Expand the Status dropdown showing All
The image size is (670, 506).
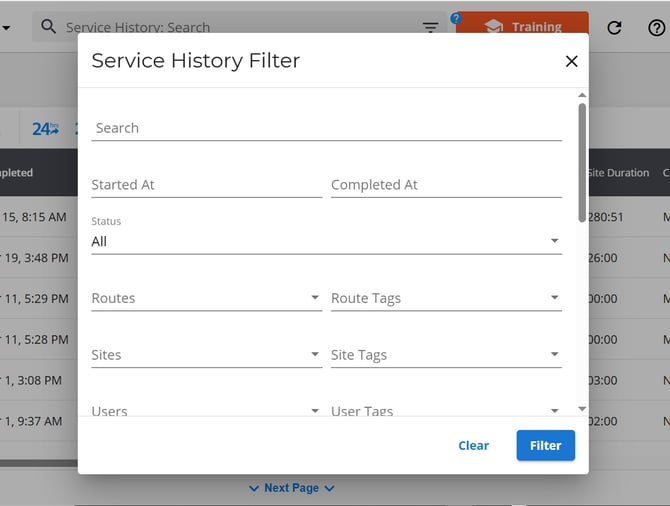point(326,241)
